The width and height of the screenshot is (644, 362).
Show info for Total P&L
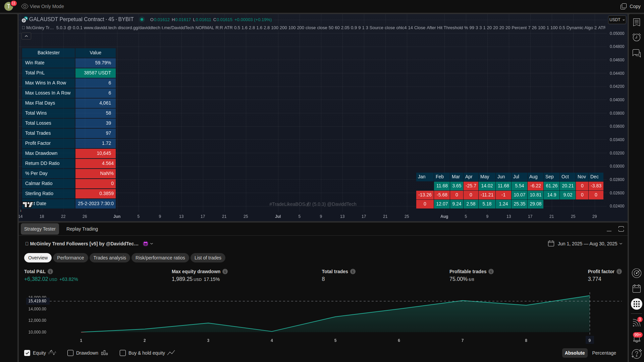click(x=50, y=271)
